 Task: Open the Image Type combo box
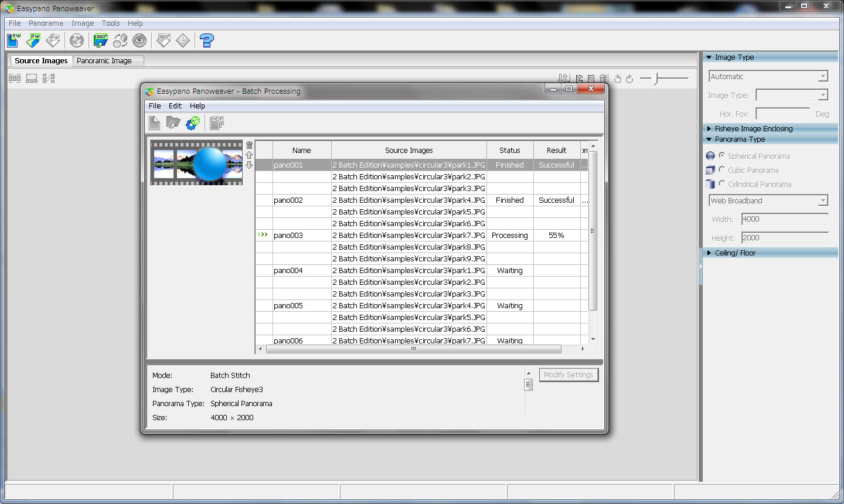click(x=792, y=95)
